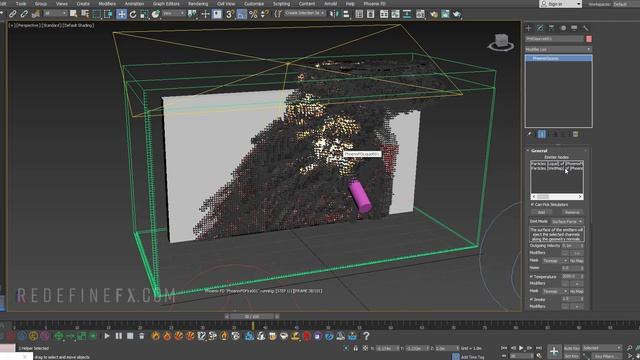
Task: Open the Phoenix FD menu
Action: (374, 4)
